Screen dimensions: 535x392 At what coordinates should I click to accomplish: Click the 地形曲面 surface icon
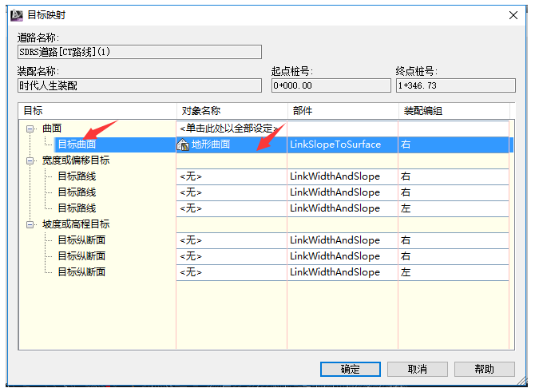click(x=183, y=145)
